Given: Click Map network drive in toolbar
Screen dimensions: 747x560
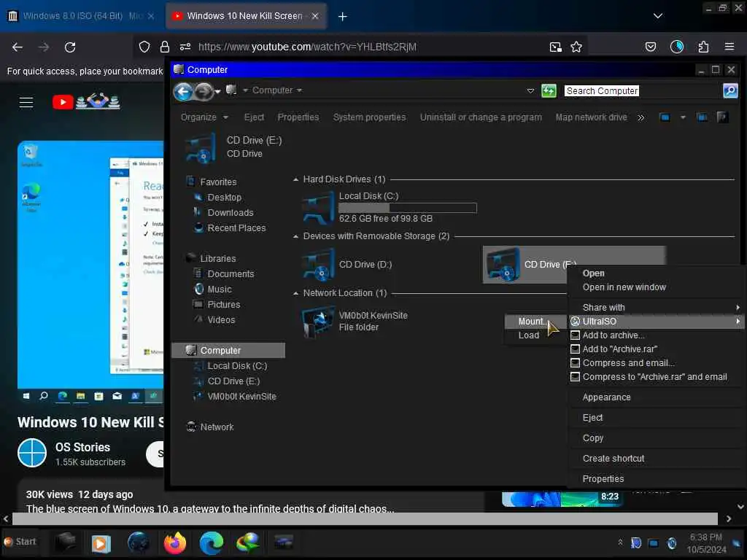Looking at the screenshot, I should pyautogui.click(x=591, y=117).
